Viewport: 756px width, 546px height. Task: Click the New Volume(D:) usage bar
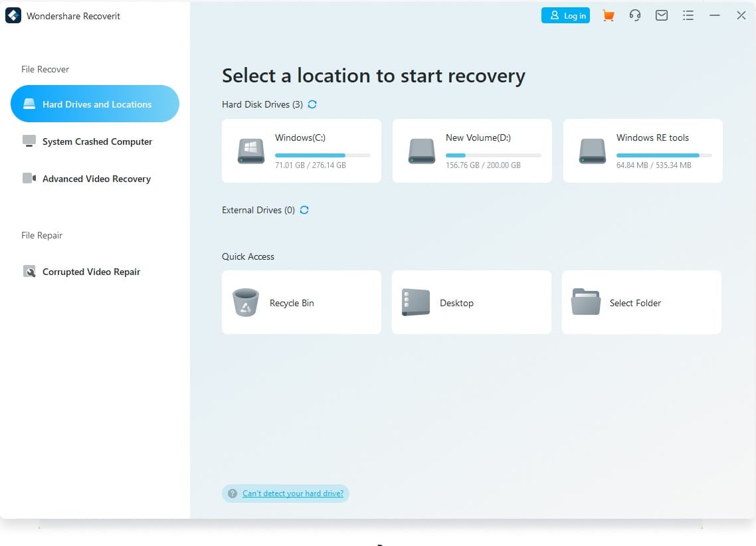(x=493, y=155)
